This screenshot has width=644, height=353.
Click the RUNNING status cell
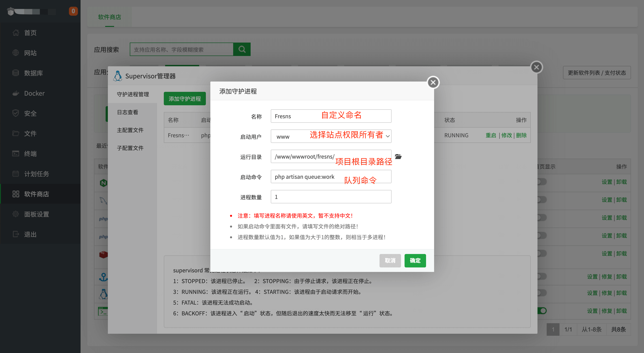coord(456,135)
